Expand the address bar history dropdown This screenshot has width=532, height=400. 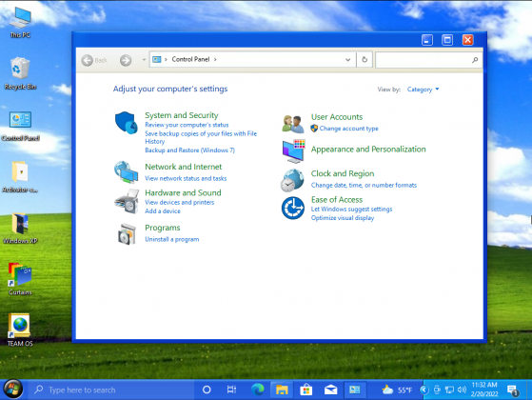pos(347,60)
